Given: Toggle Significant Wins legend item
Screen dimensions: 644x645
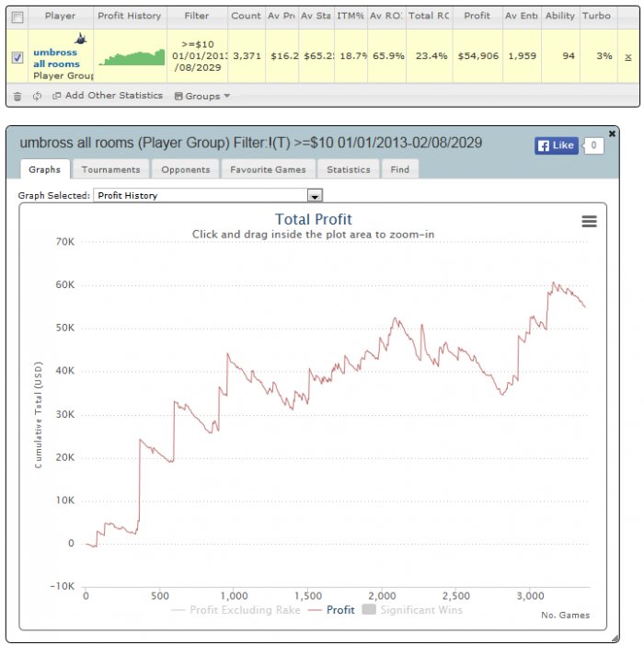Looking at the screenshot, I should coord(412,610).
